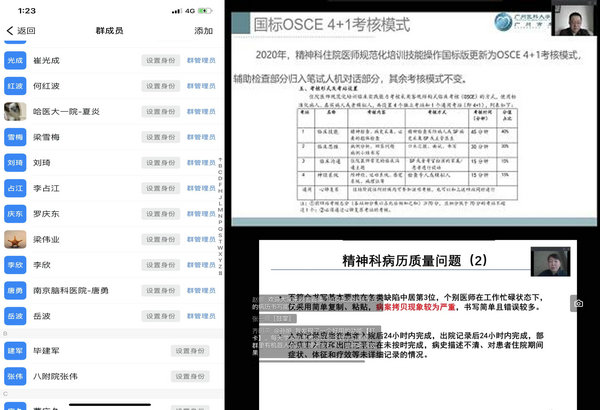
Task: Tap 梁伟业's profile photo
Action: tap(15, 239)
